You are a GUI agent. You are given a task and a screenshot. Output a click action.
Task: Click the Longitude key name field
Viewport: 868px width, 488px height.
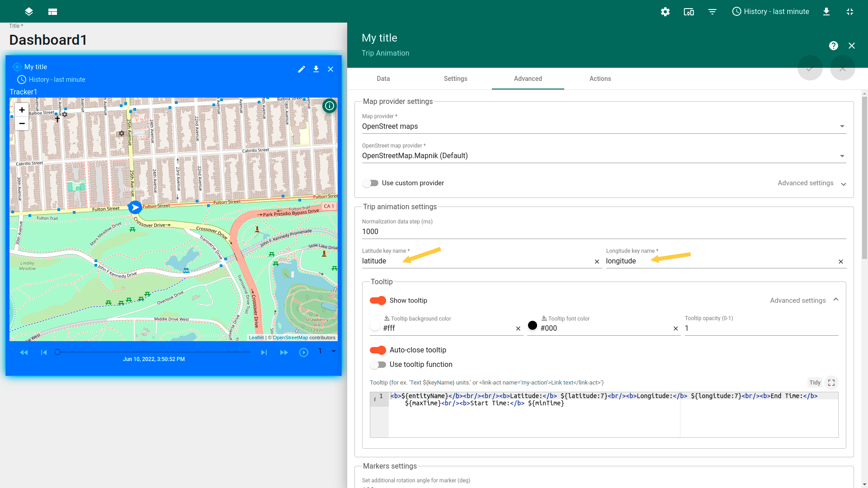(721, 261)
